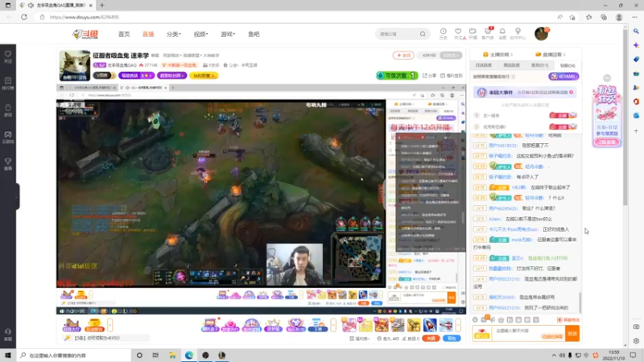Open the 直播回看 replay link

(x=551, y=55)
